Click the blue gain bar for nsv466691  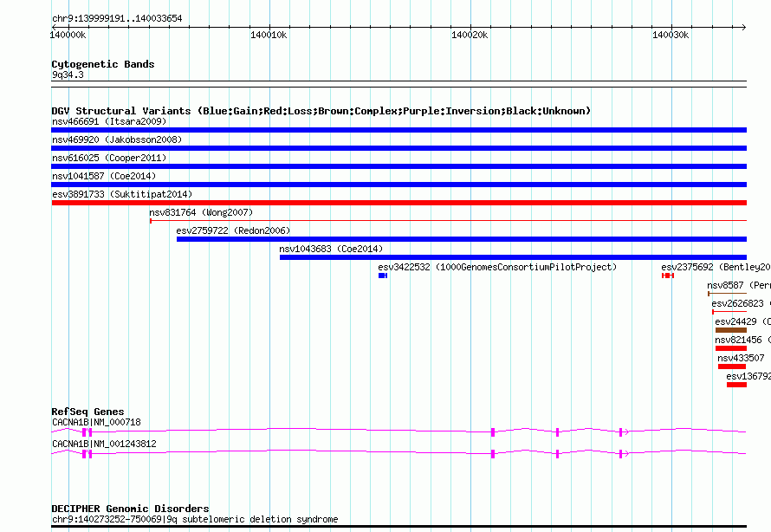coord(398,130)
